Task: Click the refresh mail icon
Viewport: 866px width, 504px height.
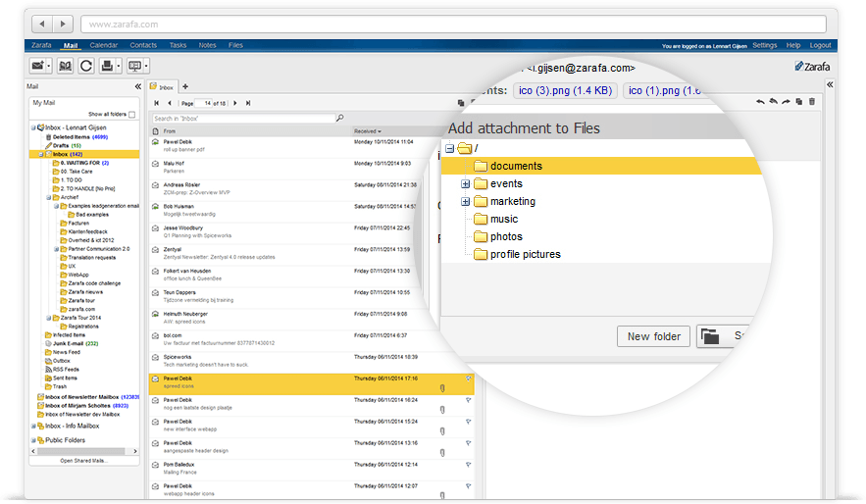Action: click(86, 66)
